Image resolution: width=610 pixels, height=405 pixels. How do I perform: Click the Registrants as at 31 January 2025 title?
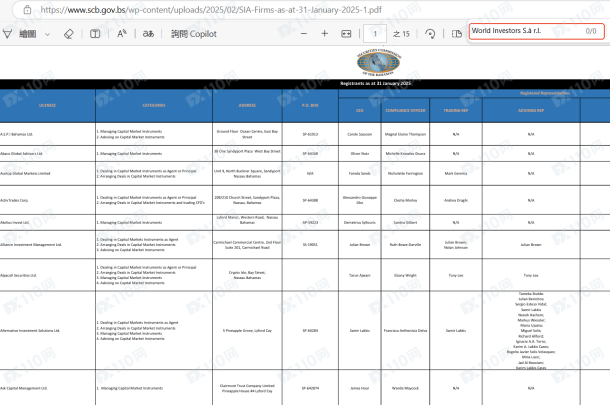375,83
